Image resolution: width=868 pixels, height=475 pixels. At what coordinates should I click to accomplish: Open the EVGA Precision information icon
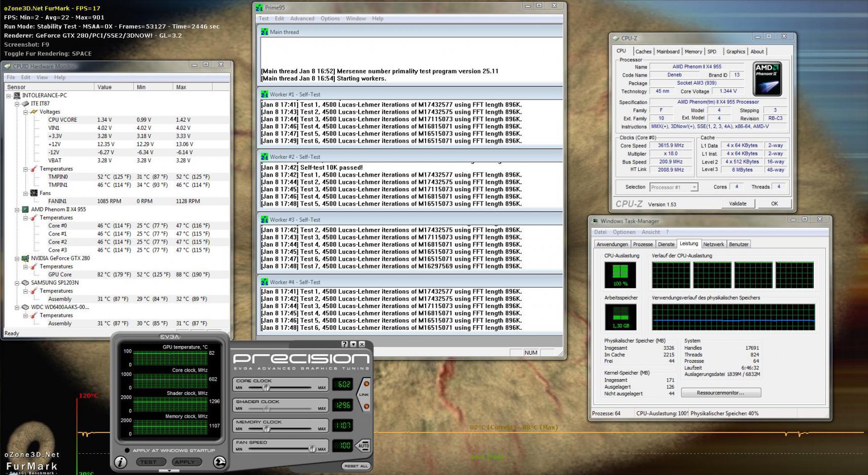coord(120,462)
